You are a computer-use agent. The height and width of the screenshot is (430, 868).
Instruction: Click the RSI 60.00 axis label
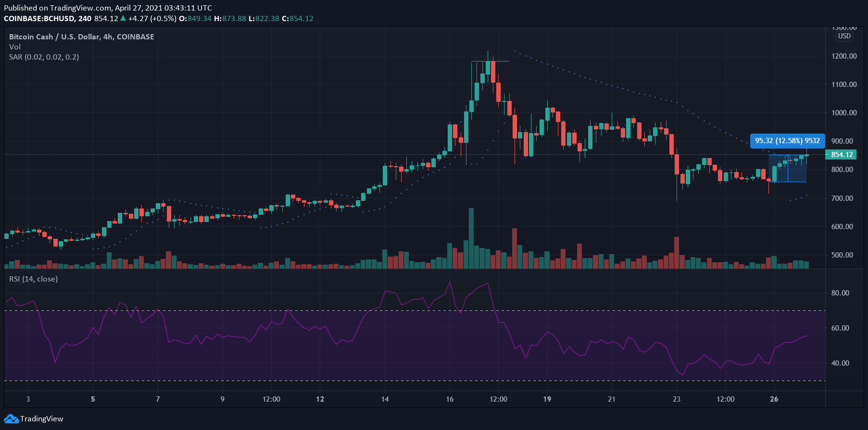click(x=840, y=328)
